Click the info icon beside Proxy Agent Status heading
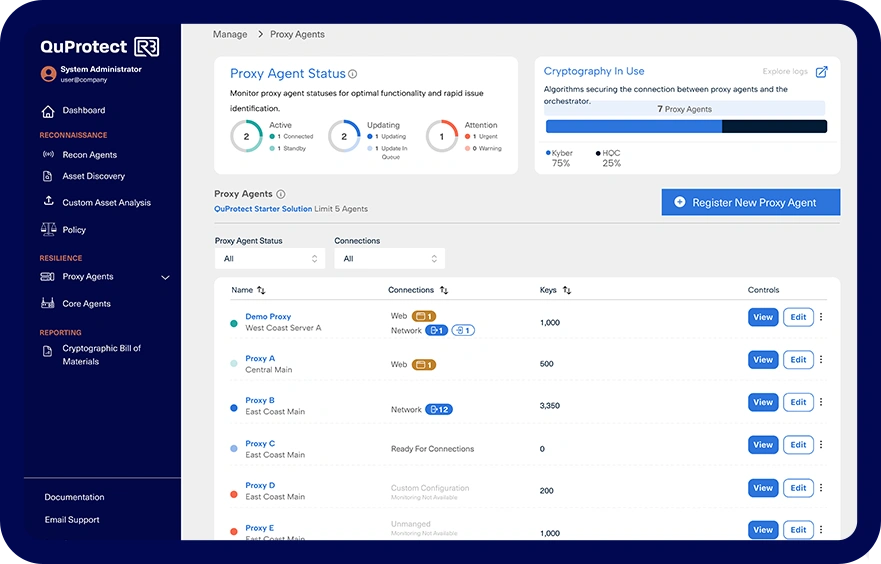 point(352,74)
